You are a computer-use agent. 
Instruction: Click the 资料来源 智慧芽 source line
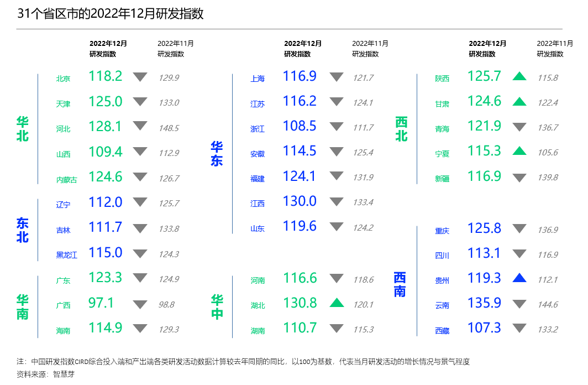pyautogui.click(x=45, y=374)
